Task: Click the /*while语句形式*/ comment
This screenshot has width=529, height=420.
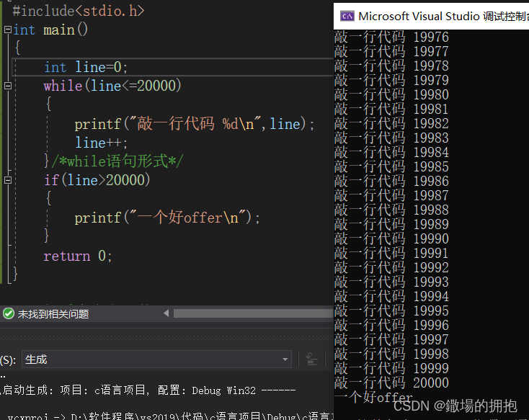Action: pos(117,161)
